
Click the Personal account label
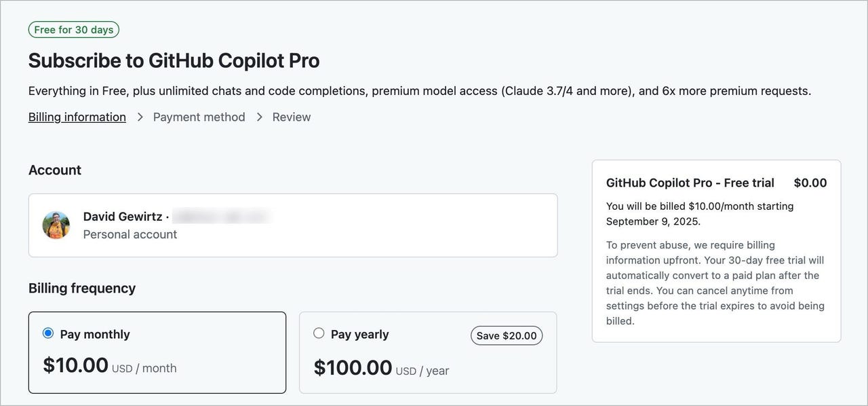point(130,234)
